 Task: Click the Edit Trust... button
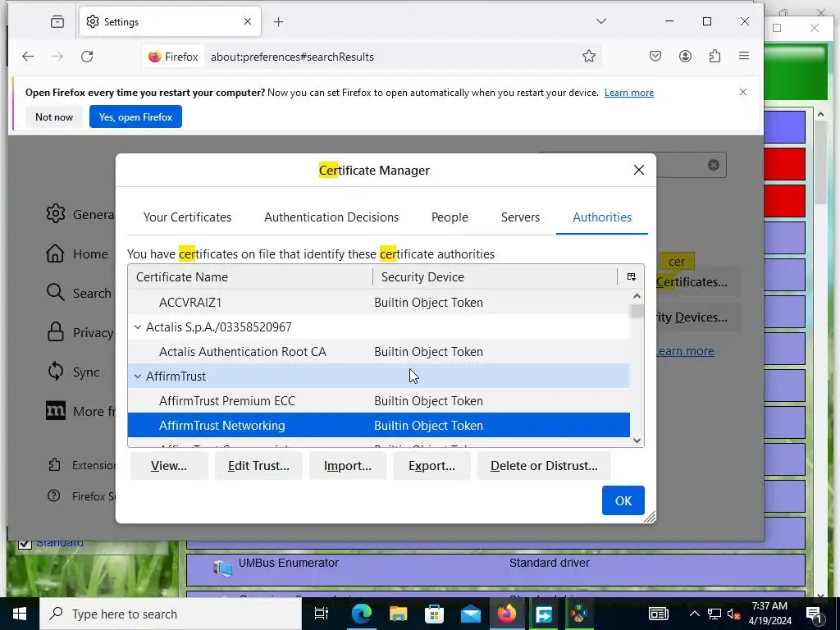pyautogui.click(x=258, y=466)
